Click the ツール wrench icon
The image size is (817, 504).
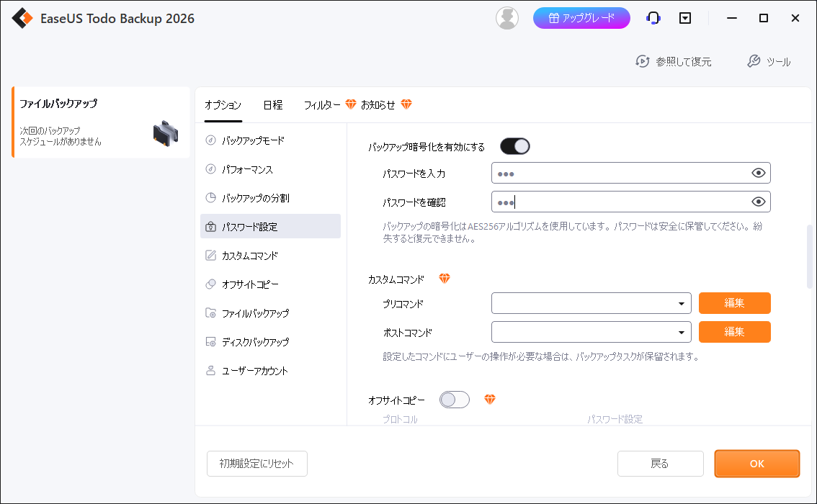click(754, 61)
